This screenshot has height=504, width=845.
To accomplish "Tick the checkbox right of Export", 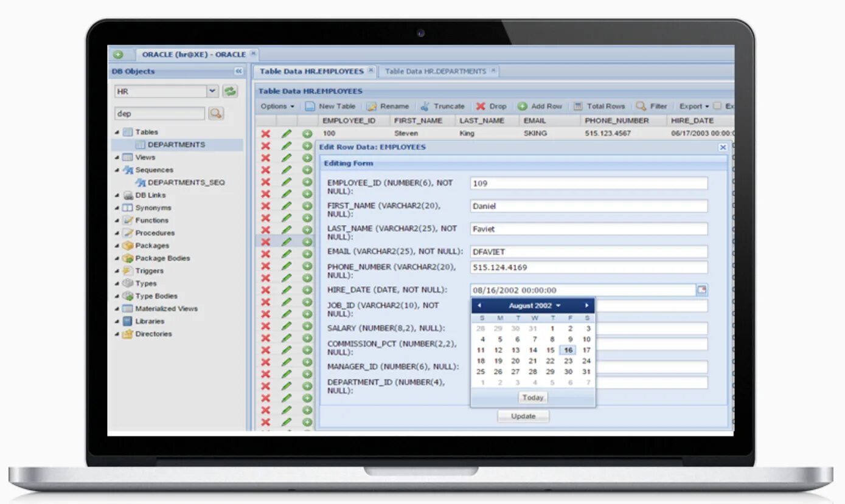I will point(717,106).
